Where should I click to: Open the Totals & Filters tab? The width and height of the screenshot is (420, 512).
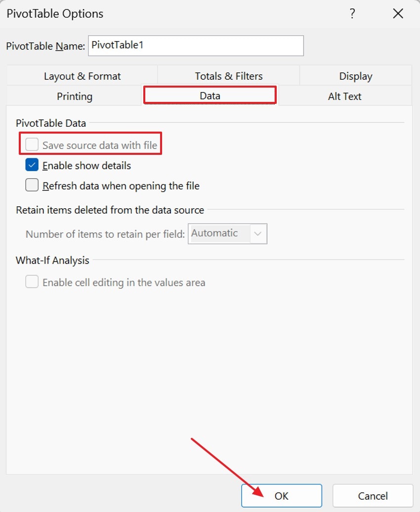(x=228, y=76)
